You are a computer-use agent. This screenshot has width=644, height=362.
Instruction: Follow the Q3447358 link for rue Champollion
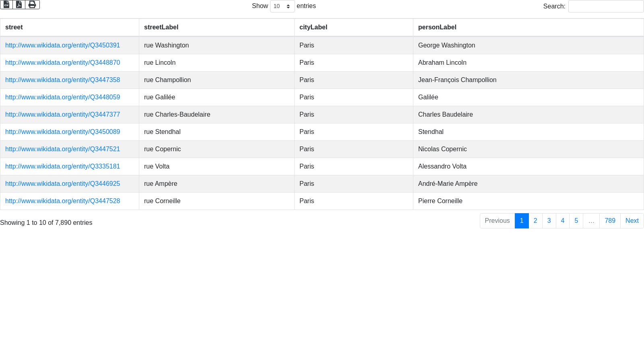click(x=62, y=80)
